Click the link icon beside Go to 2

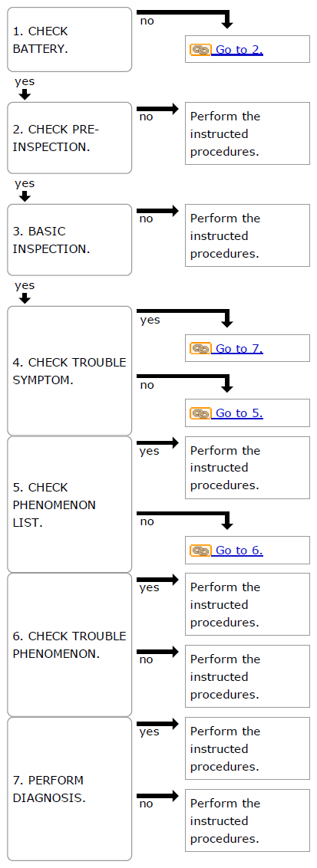click(x=200, y=50)
